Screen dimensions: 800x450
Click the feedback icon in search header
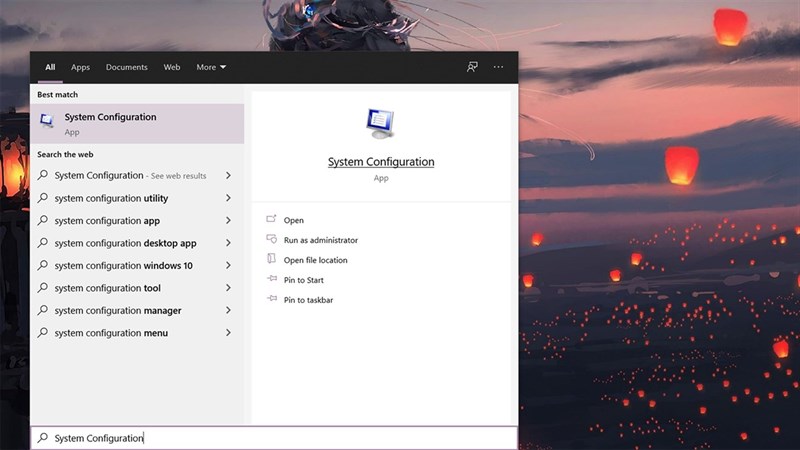click(472, 67)
